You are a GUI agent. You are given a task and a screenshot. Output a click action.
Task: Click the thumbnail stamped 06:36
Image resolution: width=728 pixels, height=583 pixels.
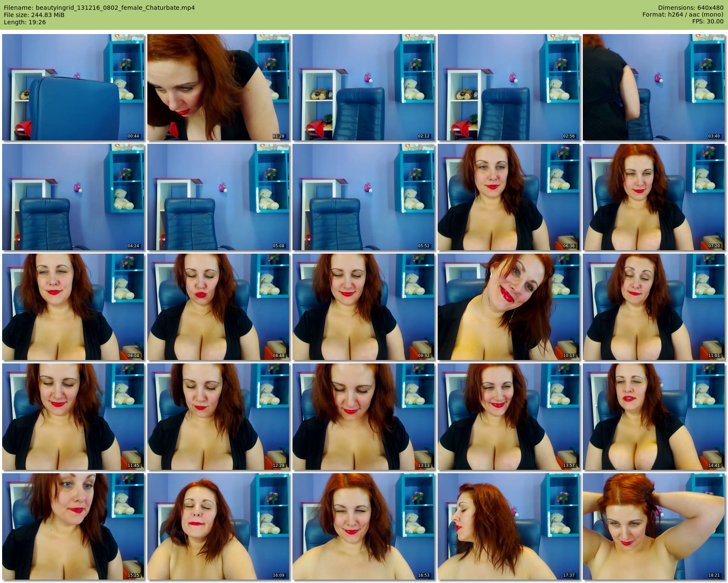click(509, 197)
